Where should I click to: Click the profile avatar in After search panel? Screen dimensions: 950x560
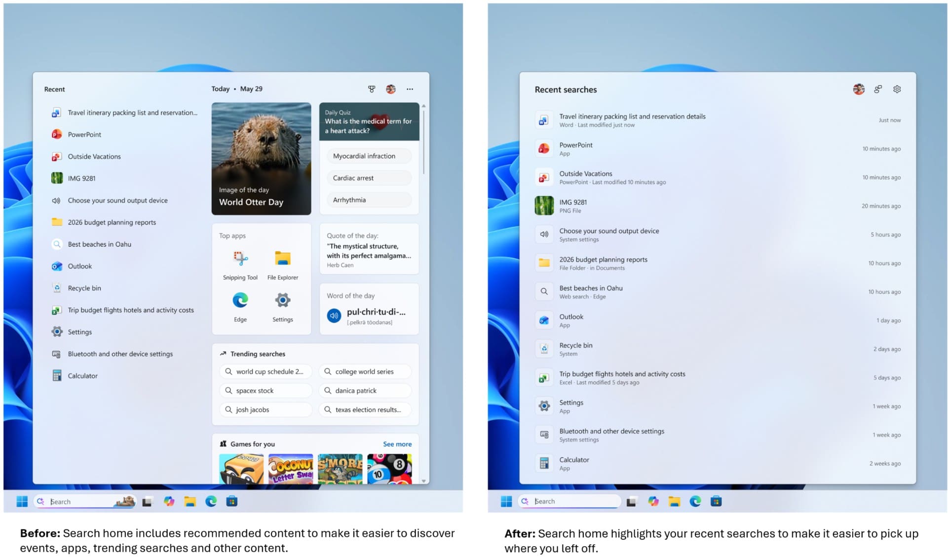858,89
